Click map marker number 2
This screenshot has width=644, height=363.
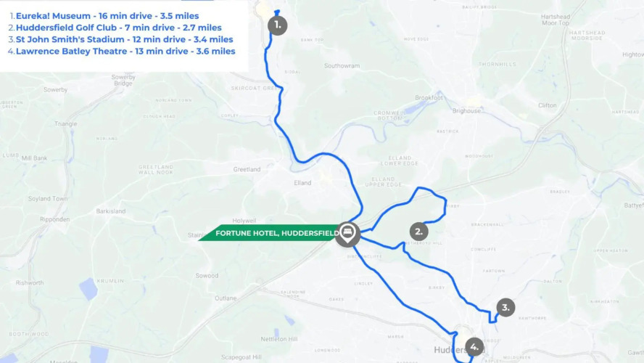[x=419, y=232]
